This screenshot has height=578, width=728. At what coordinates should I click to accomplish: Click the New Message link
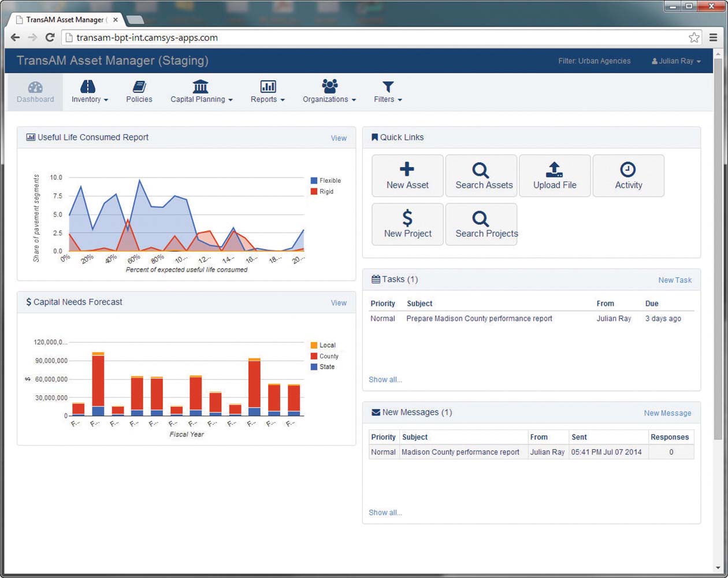coord(667,413)
